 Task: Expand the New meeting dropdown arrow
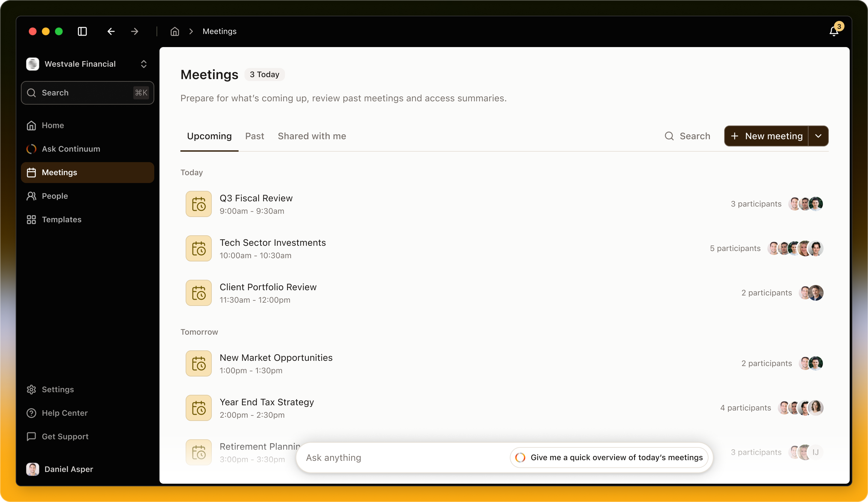[x=819, y=136]
